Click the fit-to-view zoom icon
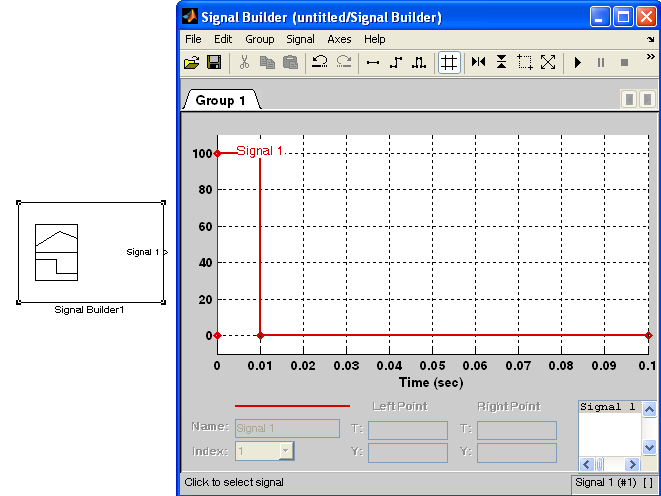 pyautogui.click(x=548, y=62)
